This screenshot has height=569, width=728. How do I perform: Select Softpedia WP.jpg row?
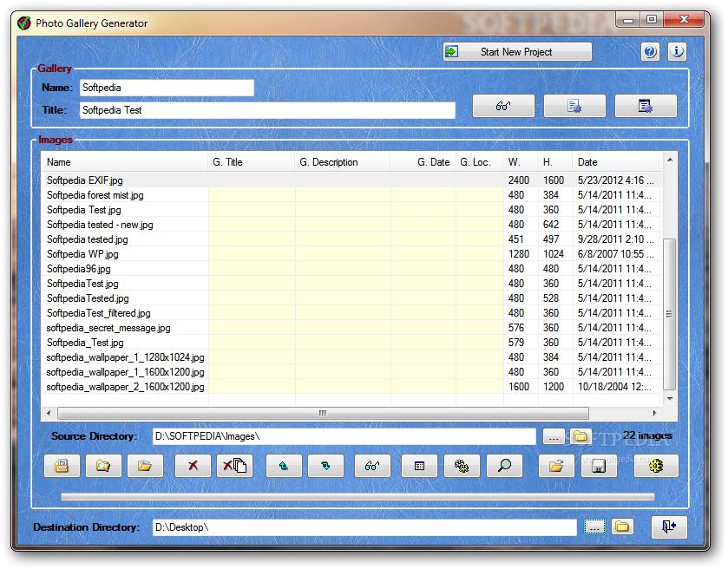click(x=351, y=254)
